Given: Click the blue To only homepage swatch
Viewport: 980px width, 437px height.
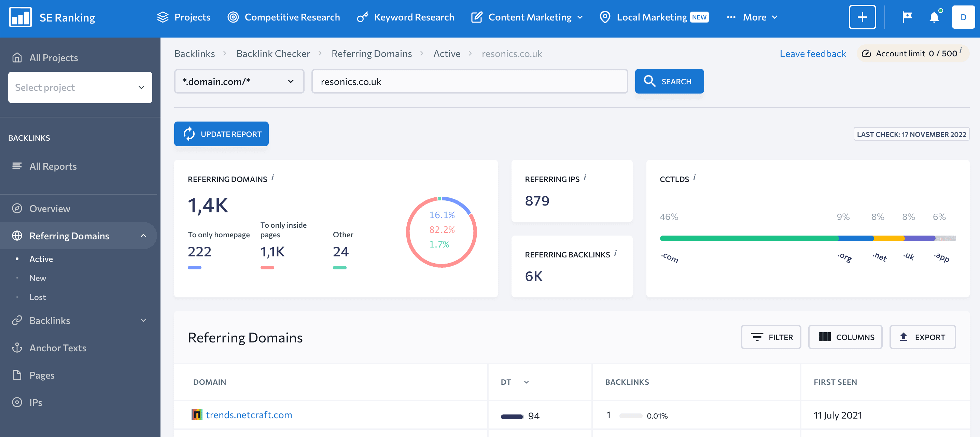Looking at the screenshot, I should (194, 268).
